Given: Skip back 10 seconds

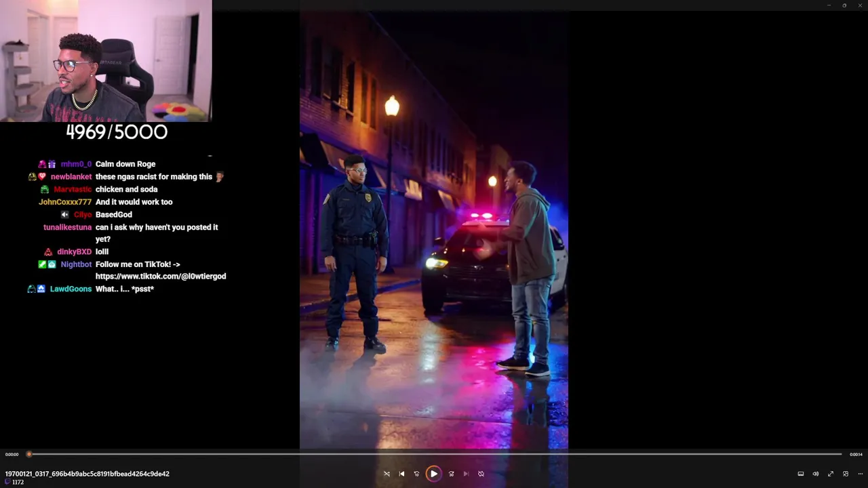Looking at the screenshot, I should (x=416, y=474).
